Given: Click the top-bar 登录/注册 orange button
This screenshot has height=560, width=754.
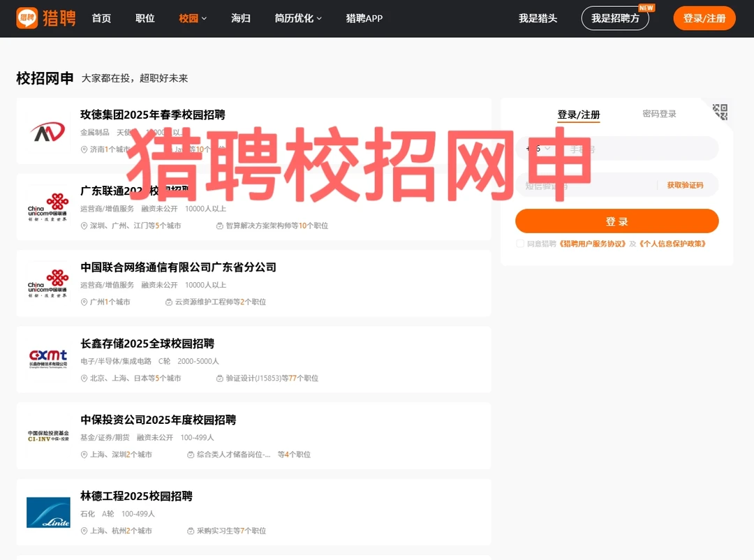Looking at the screenshot, I should point(704,18).
